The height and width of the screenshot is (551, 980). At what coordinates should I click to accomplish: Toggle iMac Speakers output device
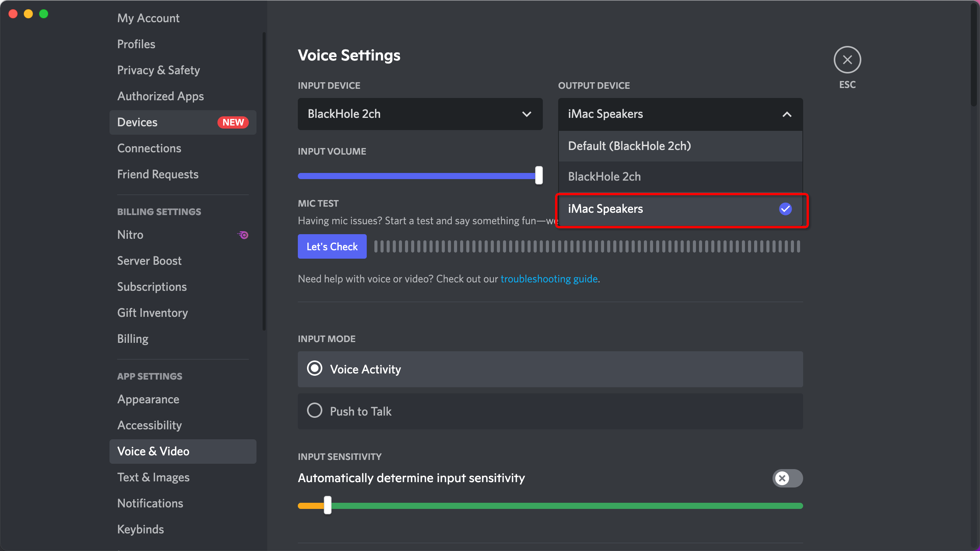click(x=680, y=209)
